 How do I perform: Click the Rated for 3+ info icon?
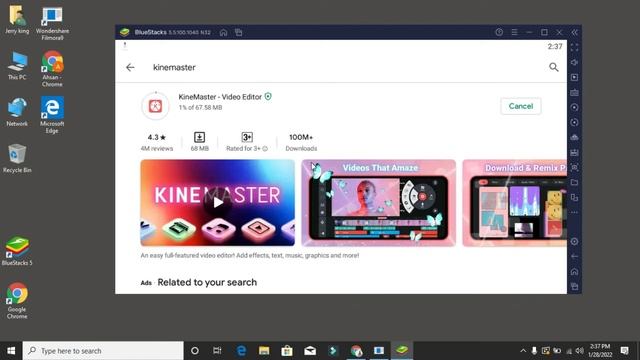(265, 149)
